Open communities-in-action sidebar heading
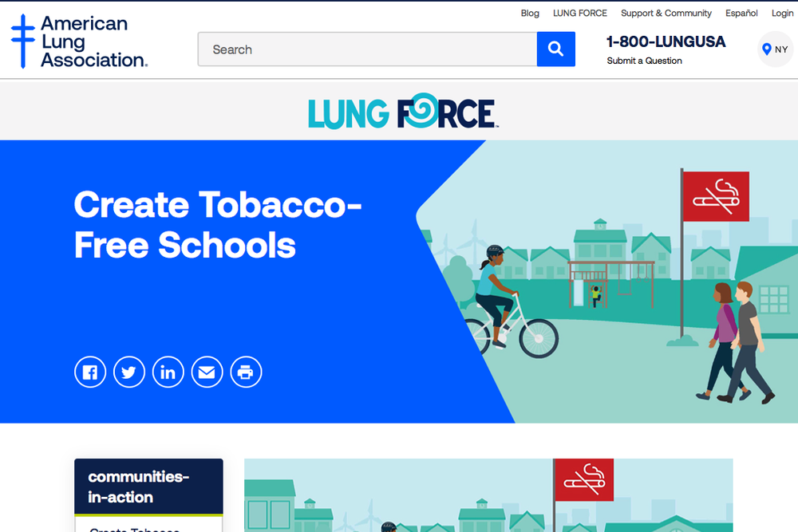 [148, 487]
